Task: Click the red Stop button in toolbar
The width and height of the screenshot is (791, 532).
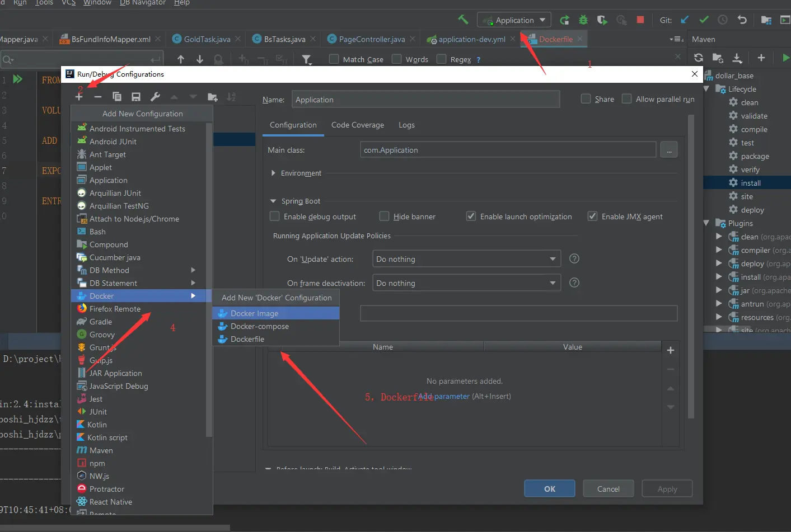Action: (640, 20)
